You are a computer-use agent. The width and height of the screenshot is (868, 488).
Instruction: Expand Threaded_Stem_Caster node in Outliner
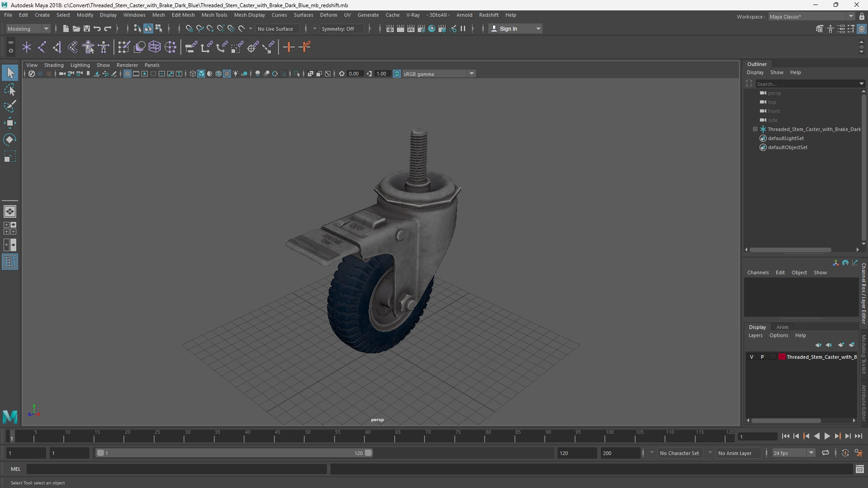pos(755,129)
